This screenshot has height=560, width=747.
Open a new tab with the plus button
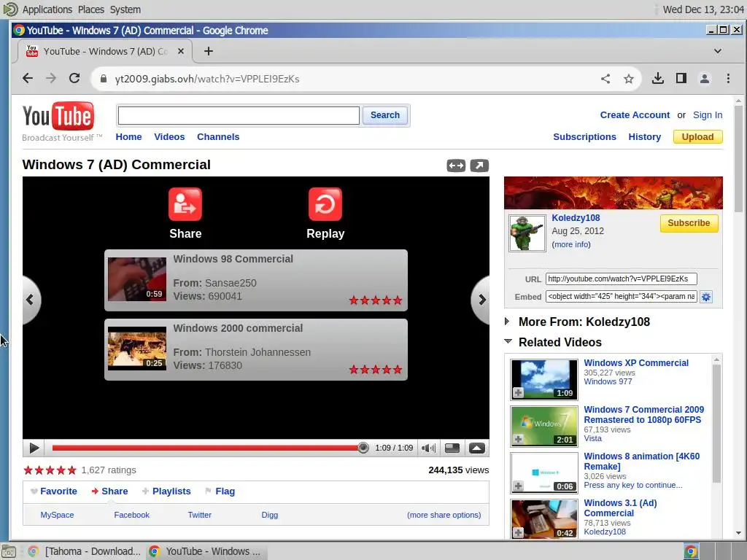coord(208,51)
